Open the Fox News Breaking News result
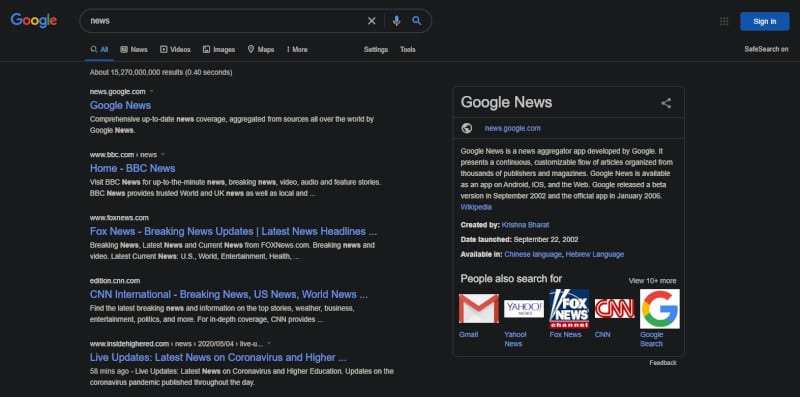Image resolution: width=800 pixels, height=397 pixels. click(x=233, y=231)
